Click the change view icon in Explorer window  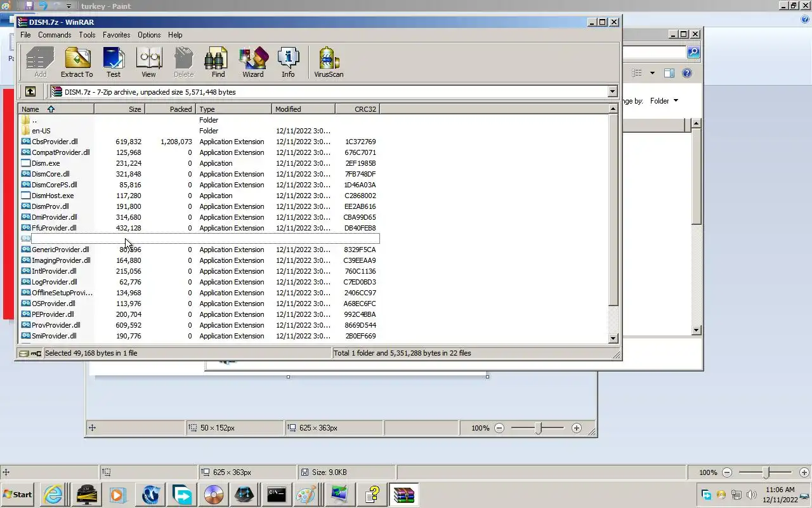point(637,73)
